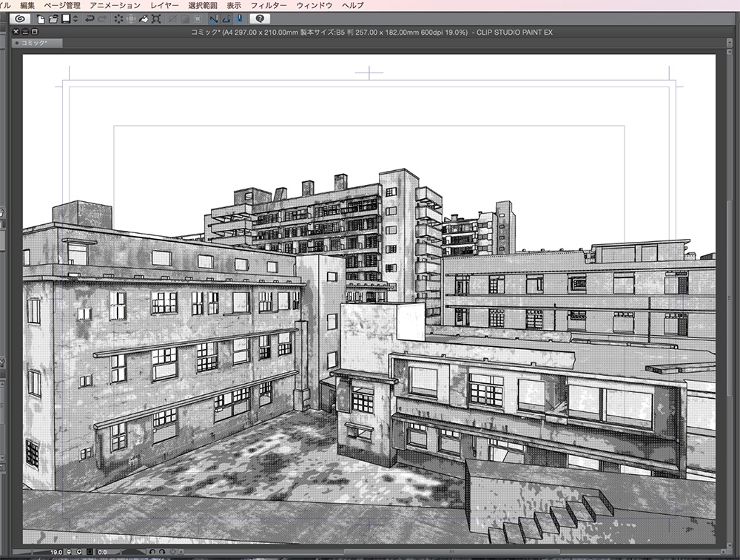
Task: Redo the undone action
Action: 102,19
